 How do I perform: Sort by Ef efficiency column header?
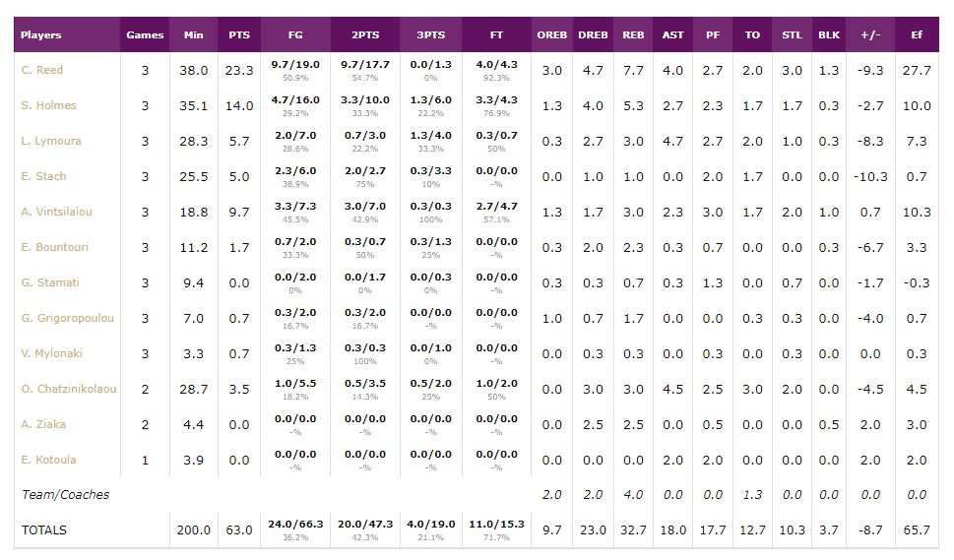(917, 34)
